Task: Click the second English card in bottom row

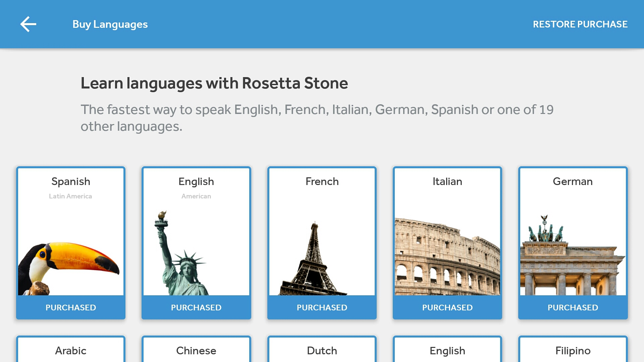Action: (447, 351)
